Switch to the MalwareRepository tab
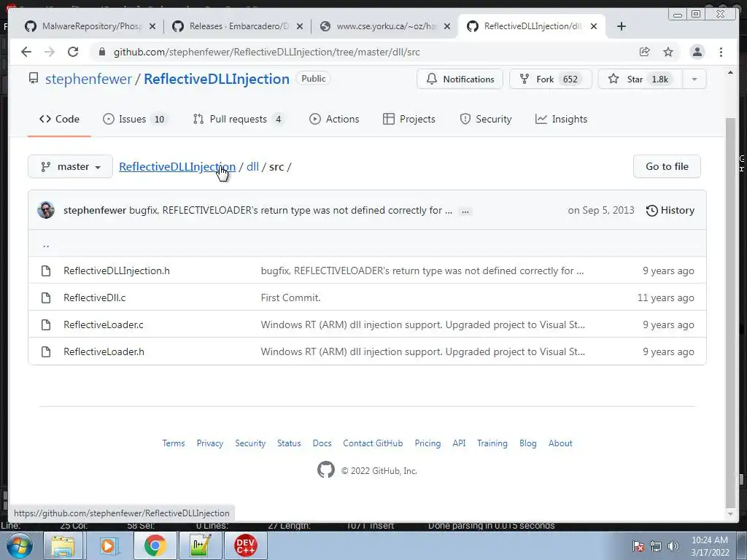 click(90, 26)
